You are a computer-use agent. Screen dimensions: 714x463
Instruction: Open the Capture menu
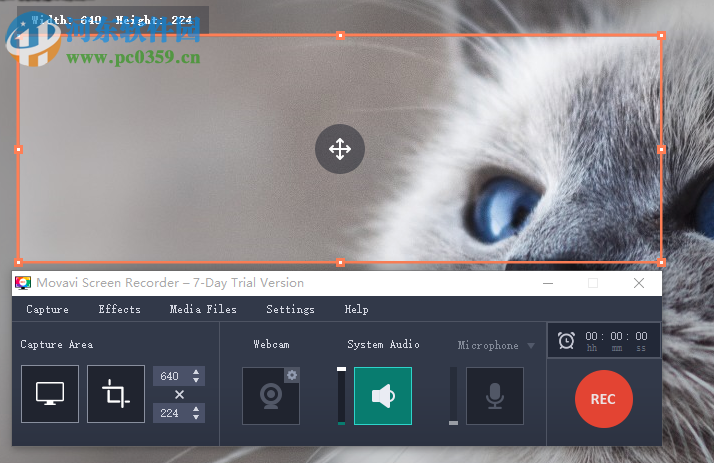(47, 310)
